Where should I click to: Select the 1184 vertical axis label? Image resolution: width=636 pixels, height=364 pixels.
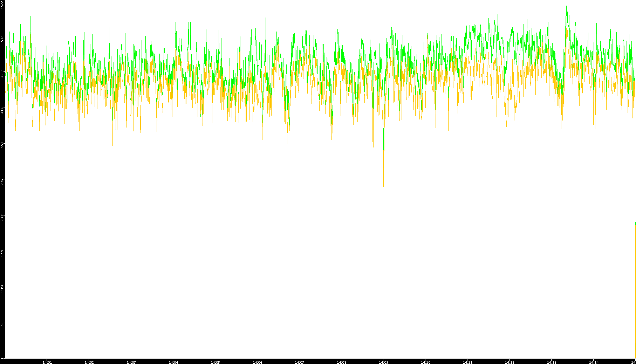pyautogui.click(x=2, y=289)
